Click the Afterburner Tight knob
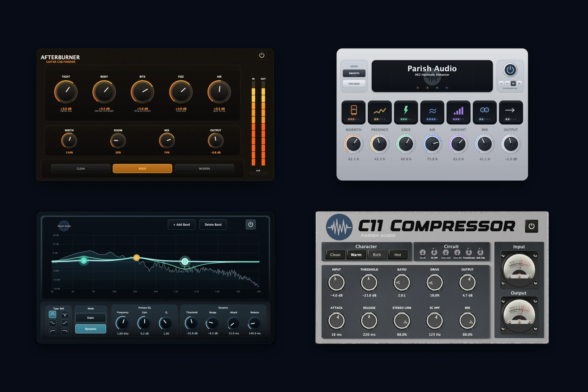The height and width of the screenshot is (392, 588). pos(66,92)
